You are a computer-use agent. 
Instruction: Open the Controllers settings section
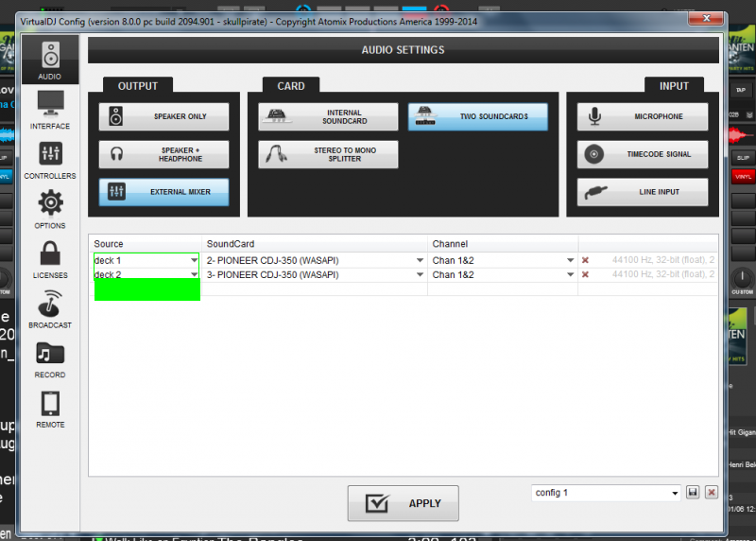point(50,160)
